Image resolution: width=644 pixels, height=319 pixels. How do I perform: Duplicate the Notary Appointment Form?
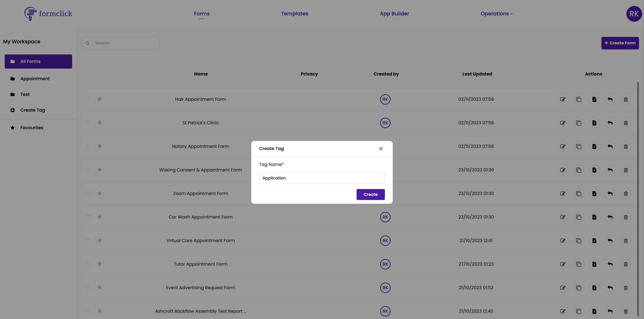tap(578, 146)
